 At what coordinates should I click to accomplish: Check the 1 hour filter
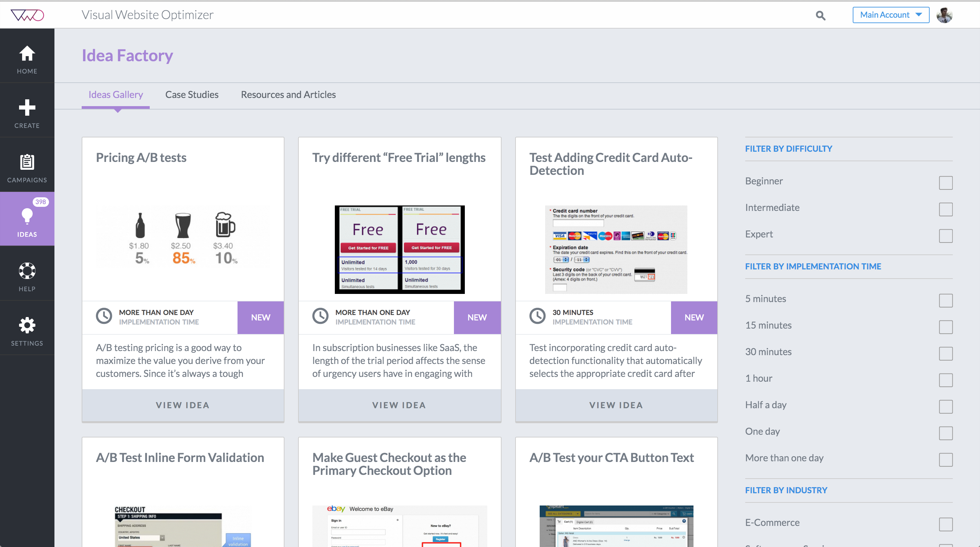click(945, 380)
